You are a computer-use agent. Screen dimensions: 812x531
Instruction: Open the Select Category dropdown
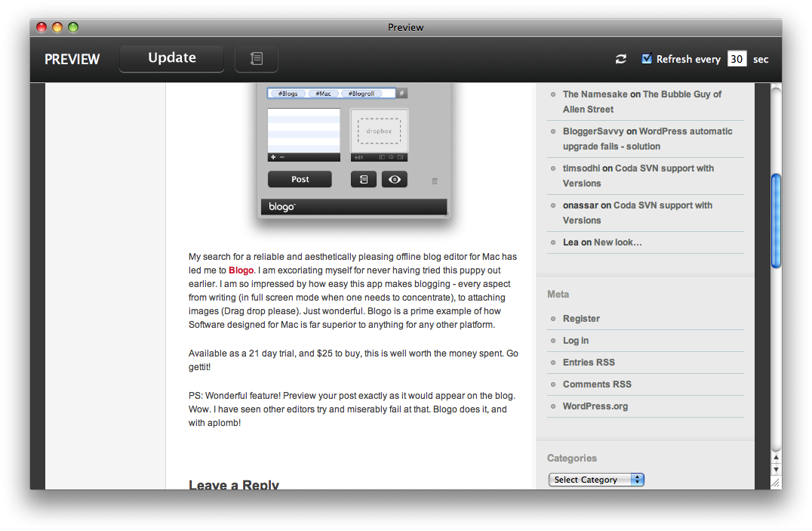tap(596, 480)
